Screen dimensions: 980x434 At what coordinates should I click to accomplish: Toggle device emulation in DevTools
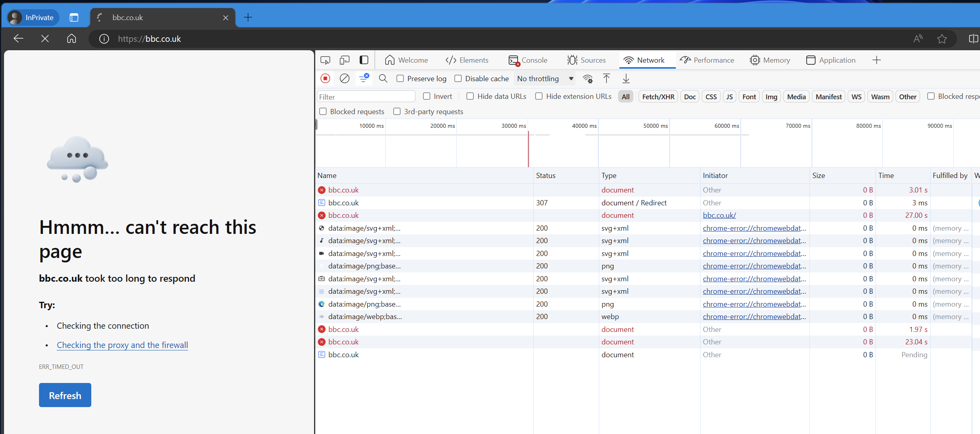pos(345,60)
